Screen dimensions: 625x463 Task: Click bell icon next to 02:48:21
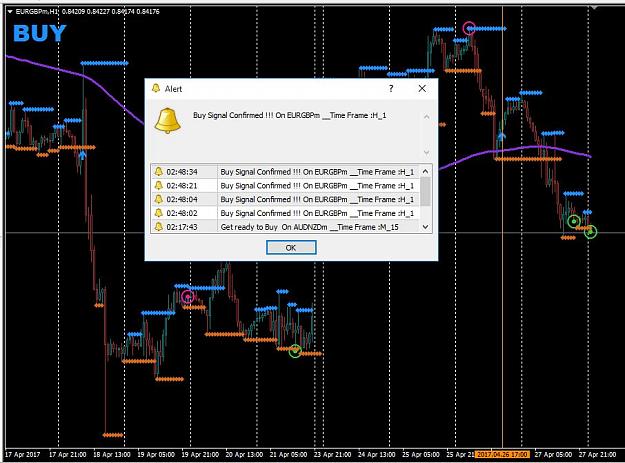tap(159, 186)
